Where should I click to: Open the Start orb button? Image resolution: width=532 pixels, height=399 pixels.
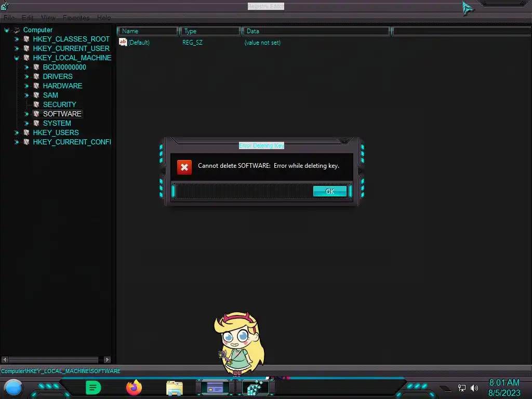coord(14,388)
